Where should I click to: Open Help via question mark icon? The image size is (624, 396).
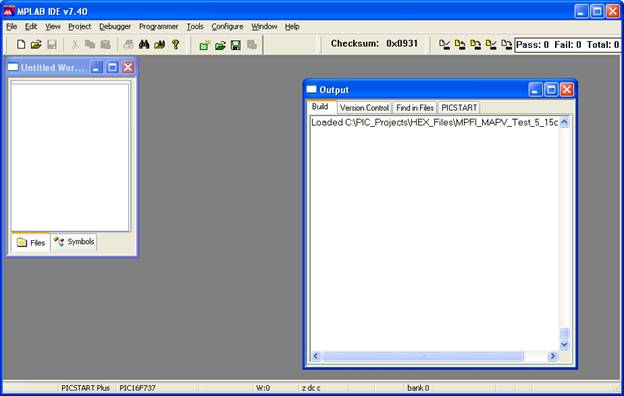(176, 44)
